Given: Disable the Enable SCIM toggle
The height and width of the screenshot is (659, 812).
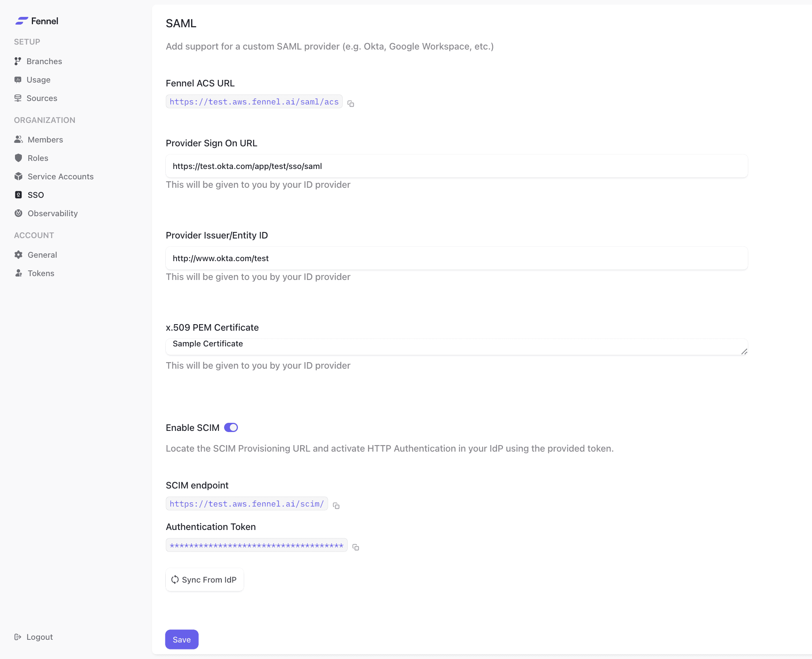Looking at the screenshot, I should pyautogui.click(x=231, y=427).
